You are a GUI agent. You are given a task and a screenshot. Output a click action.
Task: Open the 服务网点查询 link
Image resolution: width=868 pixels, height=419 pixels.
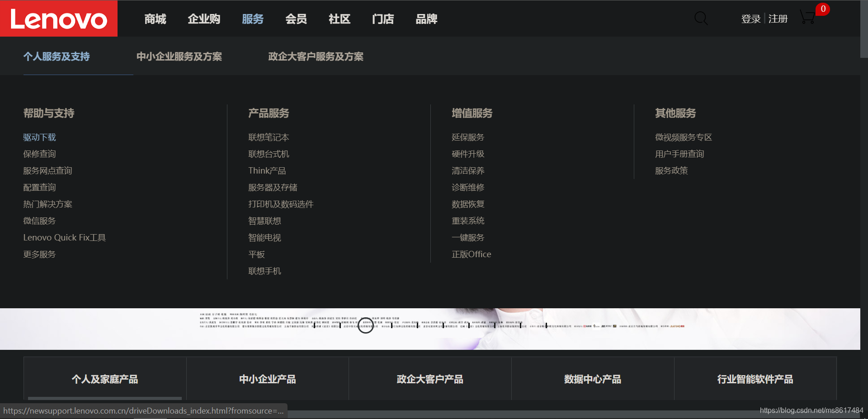click(48, 171)
